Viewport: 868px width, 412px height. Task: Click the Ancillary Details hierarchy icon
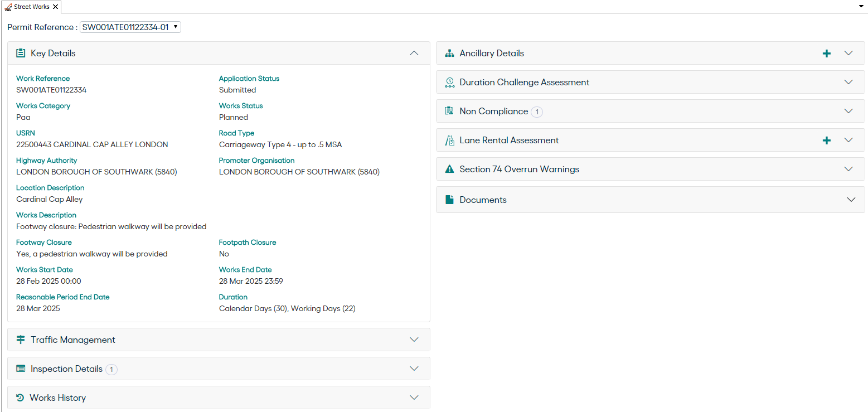(449, 54)
